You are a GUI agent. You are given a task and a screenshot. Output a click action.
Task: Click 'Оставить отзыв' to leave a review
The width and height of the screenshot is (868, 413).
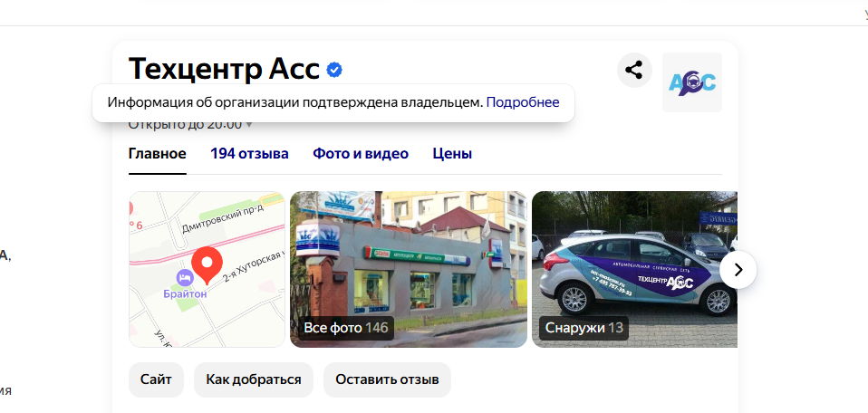387,379
